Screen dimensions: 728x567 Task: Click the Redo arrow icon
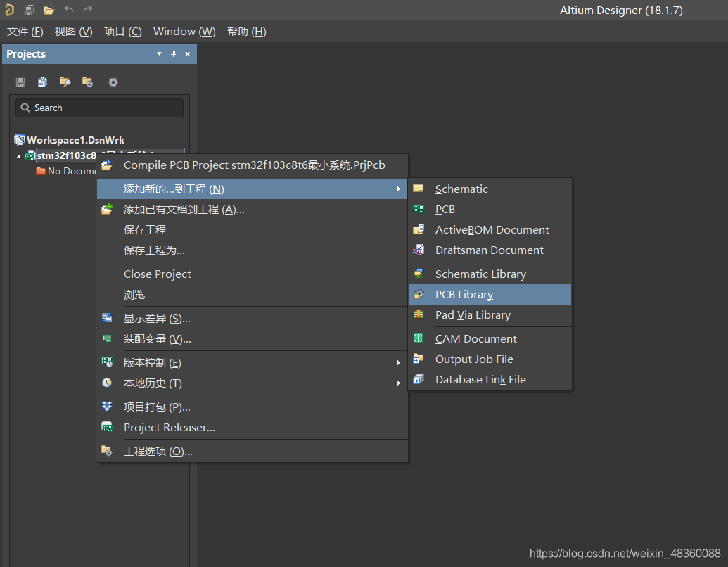point(88,9)
